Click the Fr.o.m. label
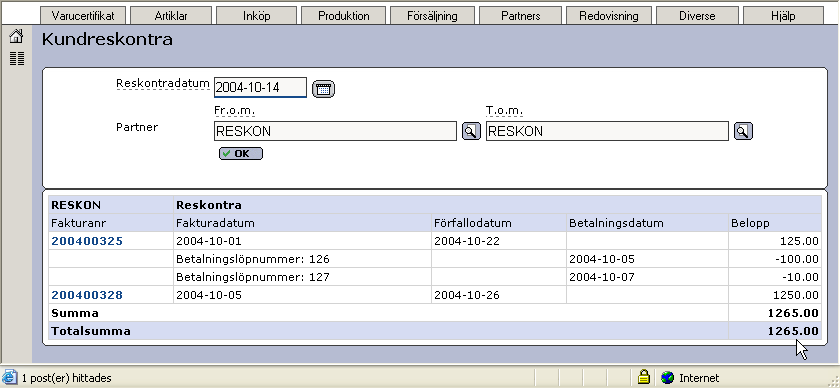This screenshot has width=840, height=388. pyautogui.click(x=235, y=110)
